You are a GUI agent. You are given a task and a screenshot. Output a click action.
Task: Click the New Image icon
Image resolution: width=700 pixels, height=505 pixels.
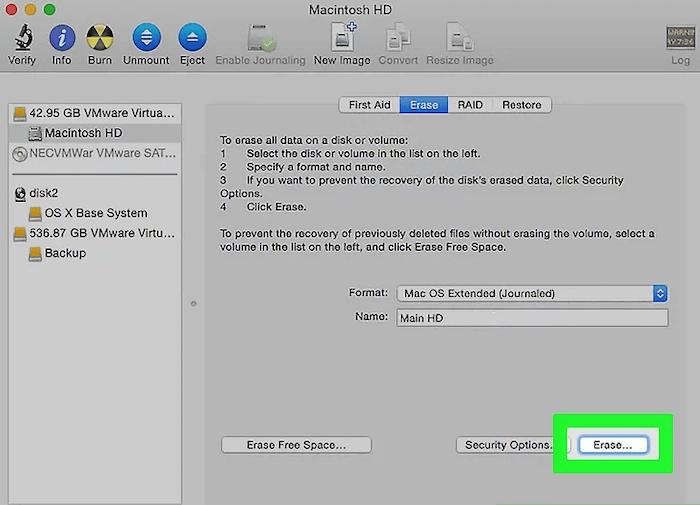tap(343, 37)
